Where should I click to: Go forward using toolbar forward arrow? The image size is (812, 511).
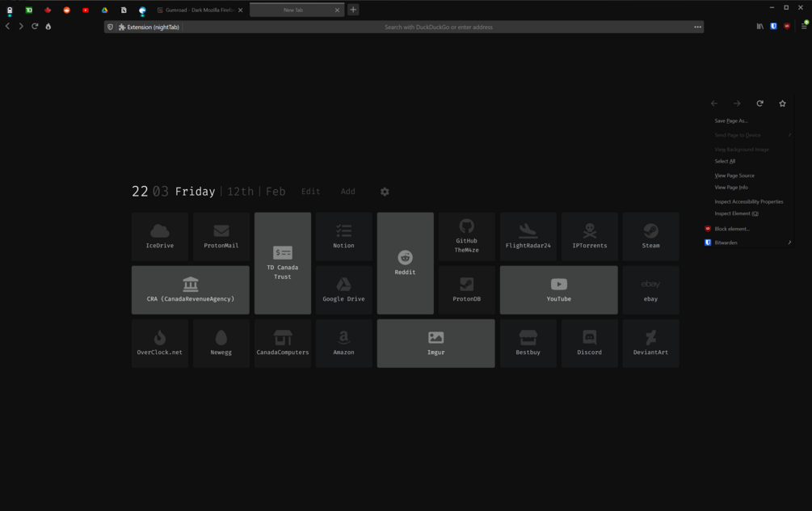[21, 27]
